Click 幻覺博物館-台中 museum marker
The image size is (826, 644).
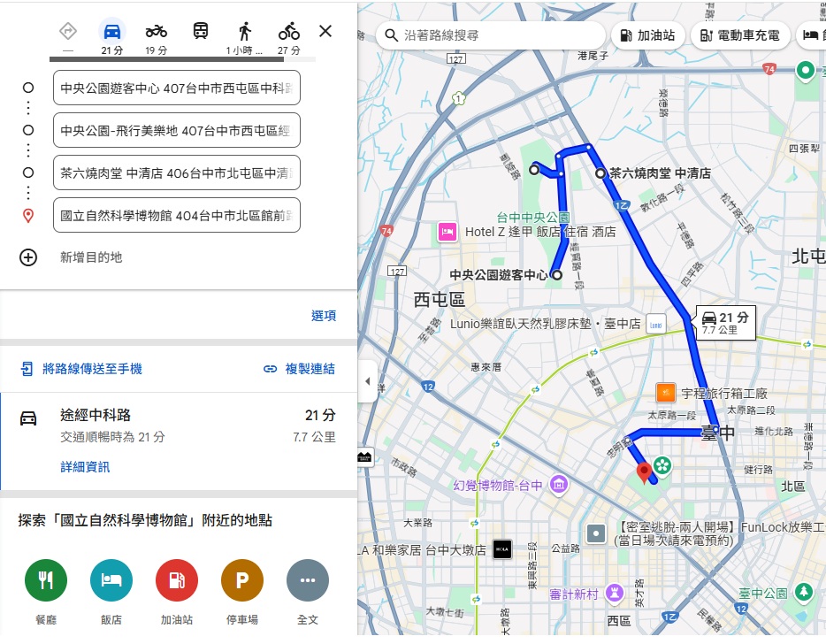click(x=559, y=484)
